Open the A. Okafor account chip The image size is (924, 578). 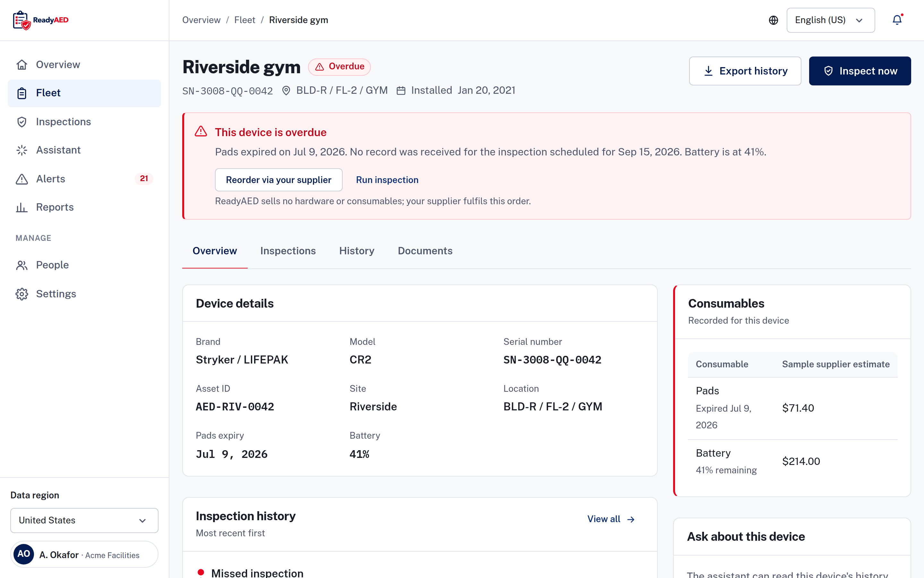(84, 554)
